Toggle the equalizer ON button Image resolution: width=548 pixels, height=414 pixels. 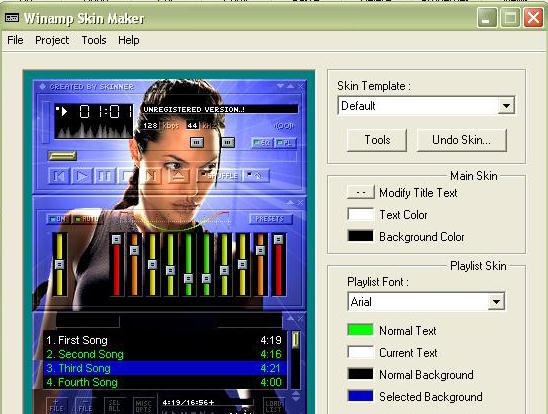coord(58,219)
